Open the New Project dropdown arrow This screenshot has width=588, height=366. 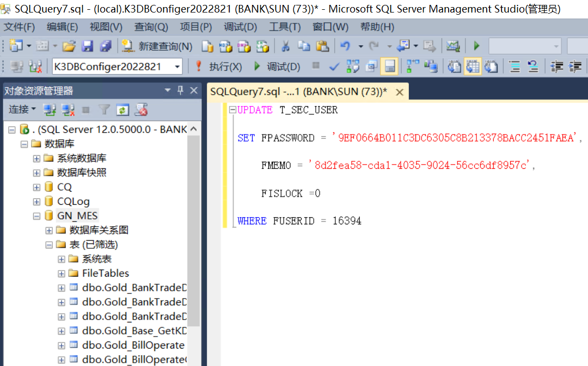(x=29, y=46)
